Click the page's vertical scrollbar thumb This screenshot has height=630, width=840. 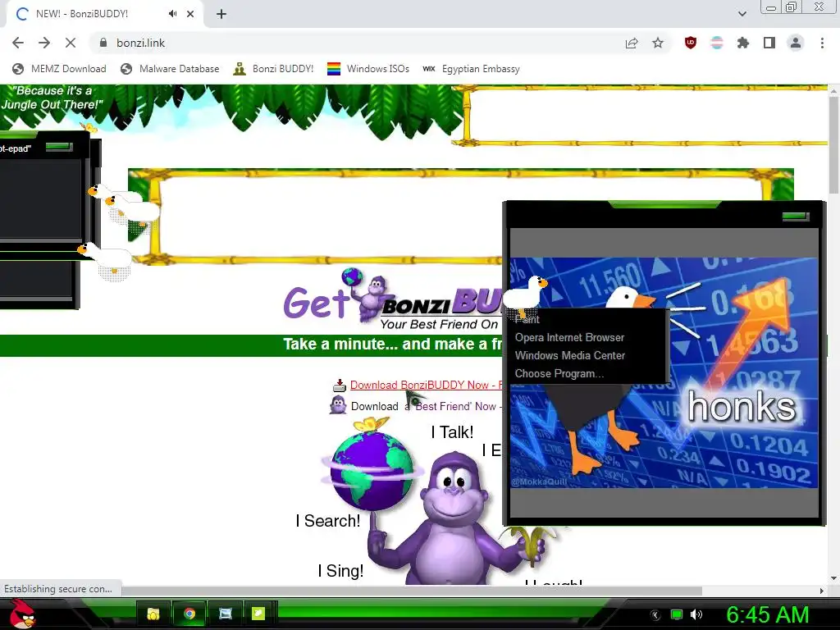click(x=833, y=144)
